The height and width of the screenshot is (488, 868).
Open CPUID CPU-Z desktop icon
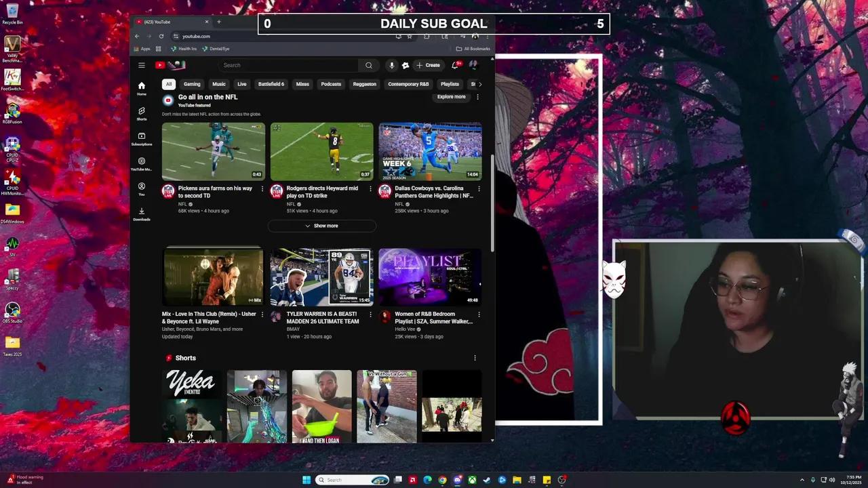[12, 148]
